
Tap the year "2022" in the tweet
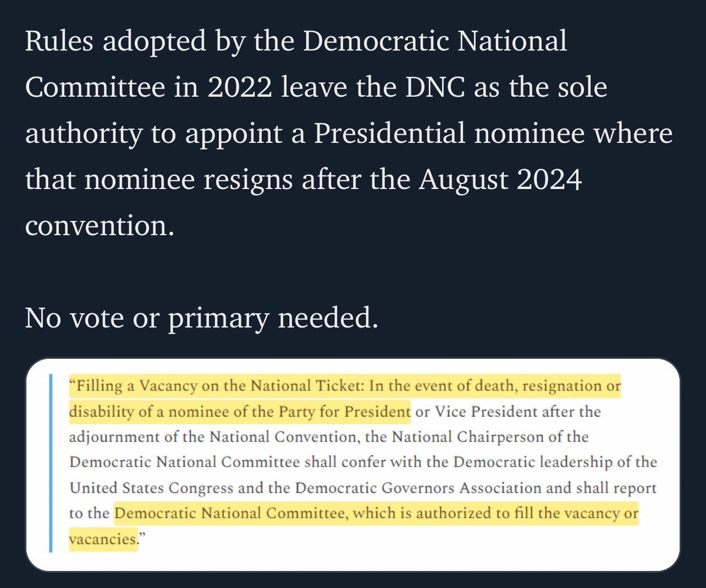tap(240, 87)
